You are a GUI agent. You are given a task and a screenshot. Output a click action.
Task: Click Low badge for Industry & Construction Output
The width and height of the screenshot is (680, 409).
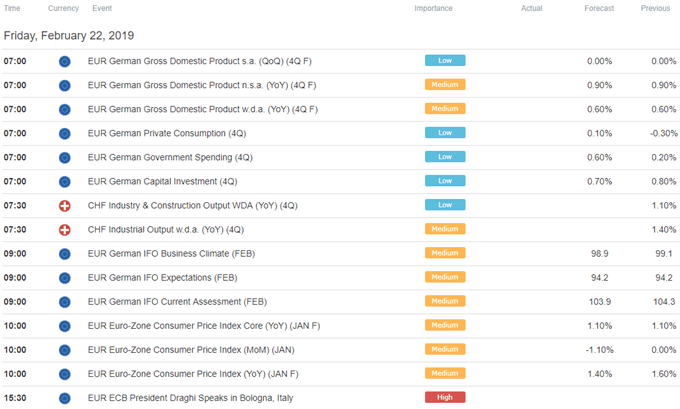(x=445, y=205)
